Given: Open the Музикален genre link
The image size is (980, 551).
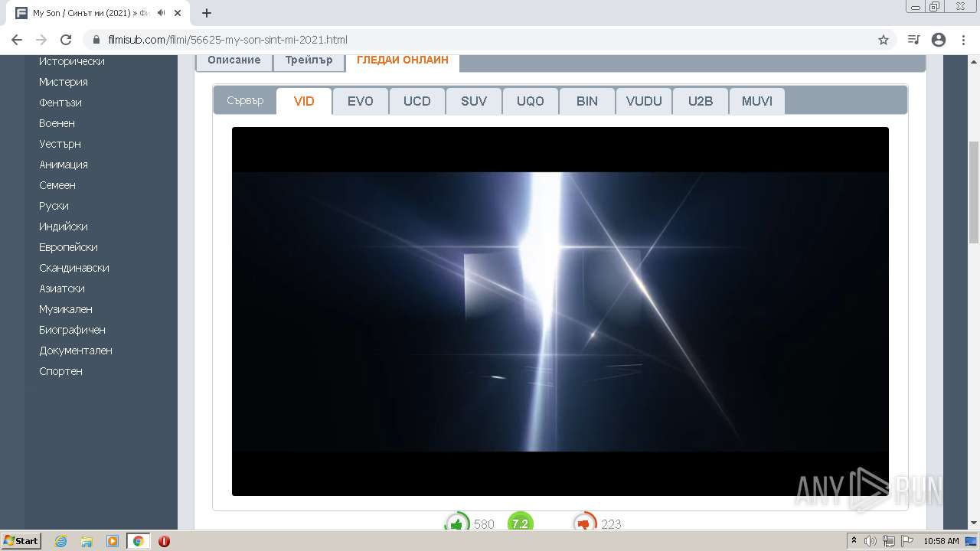Looking at the screenshot, I should (66, 309).
